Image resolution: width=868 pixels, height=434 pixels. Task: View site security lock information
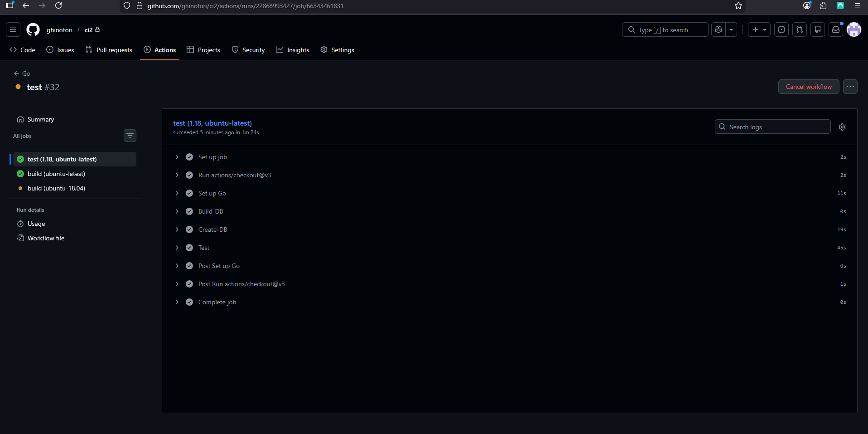point(140,6)
